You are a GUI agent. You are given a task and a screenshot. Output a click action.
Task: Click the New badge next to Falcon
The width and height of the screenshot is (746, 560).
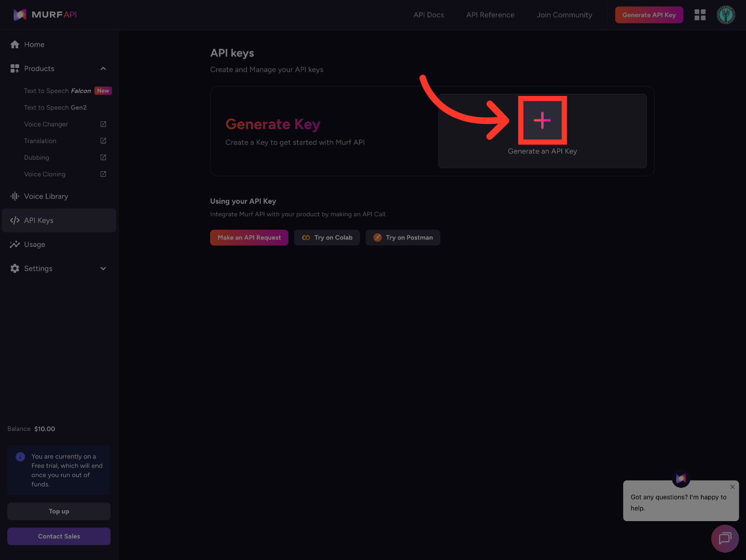click(103, 91)
